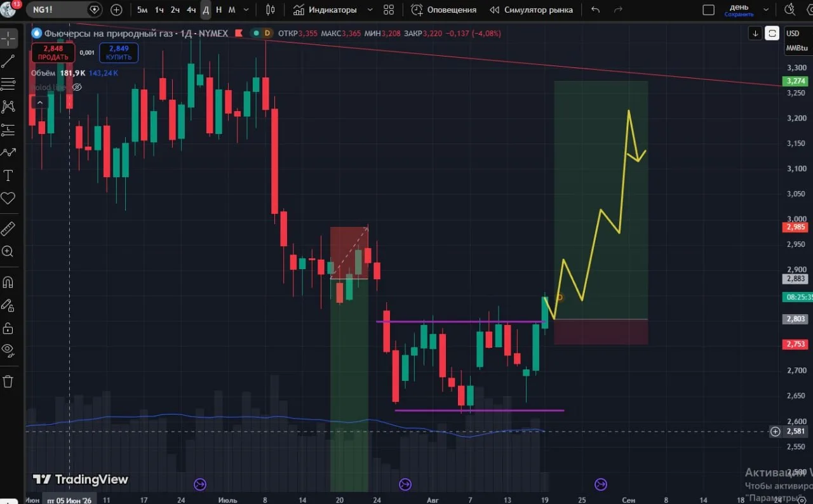Click the chart title Фьючерсы на природный газ

tap(111, 33)
